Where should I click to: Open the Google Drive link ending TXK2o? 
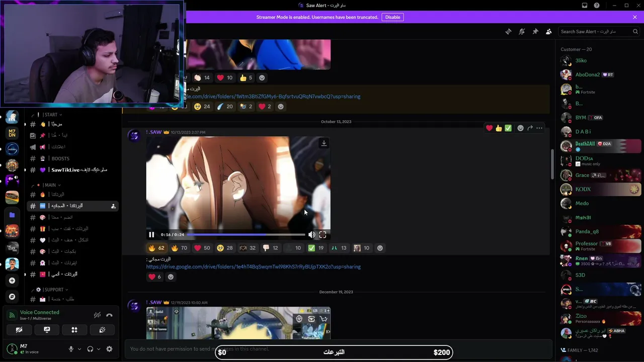(x=254, y=267)
